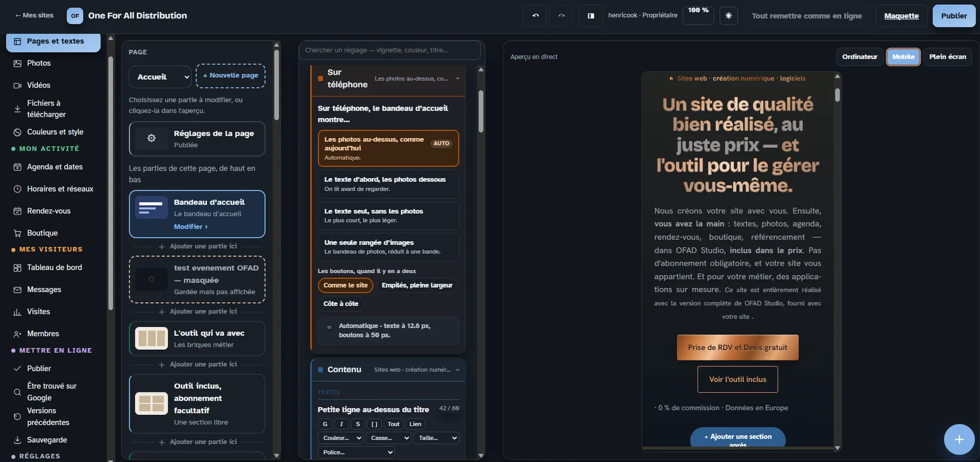Select 'Le texte d'abord, les photos dessous'
980x462 pixels.
pyautogui.click(x=388, y=184)
